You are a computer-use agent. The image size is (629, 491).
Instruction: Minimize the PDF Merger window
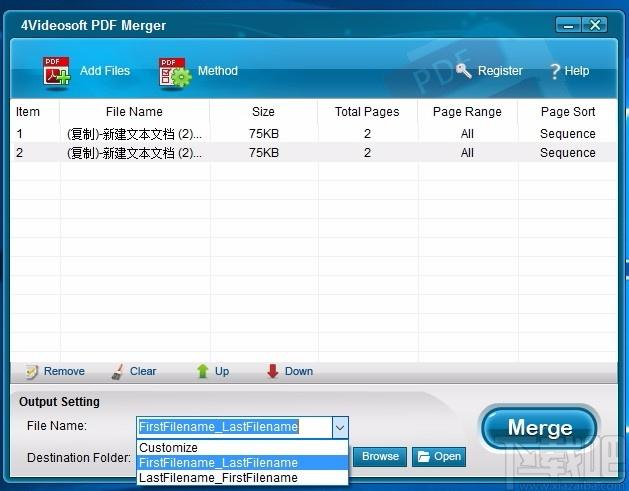[568, 25]
